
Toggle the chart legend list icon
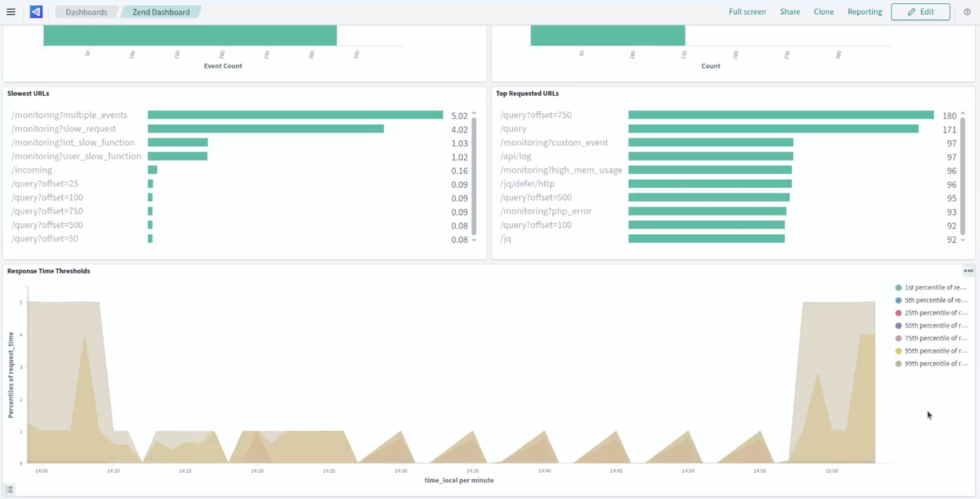click(x=9, y=489)
